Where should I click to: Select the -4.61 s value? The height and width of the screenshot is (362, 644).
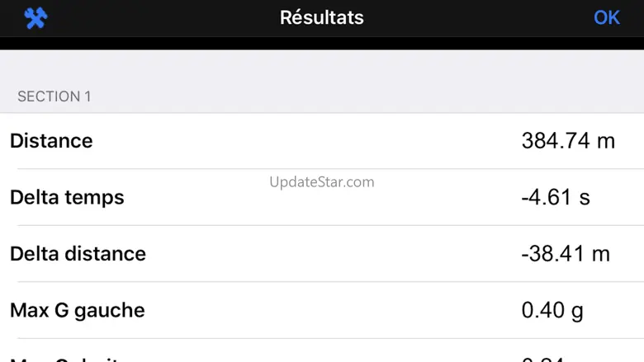[x=556, y=198]
